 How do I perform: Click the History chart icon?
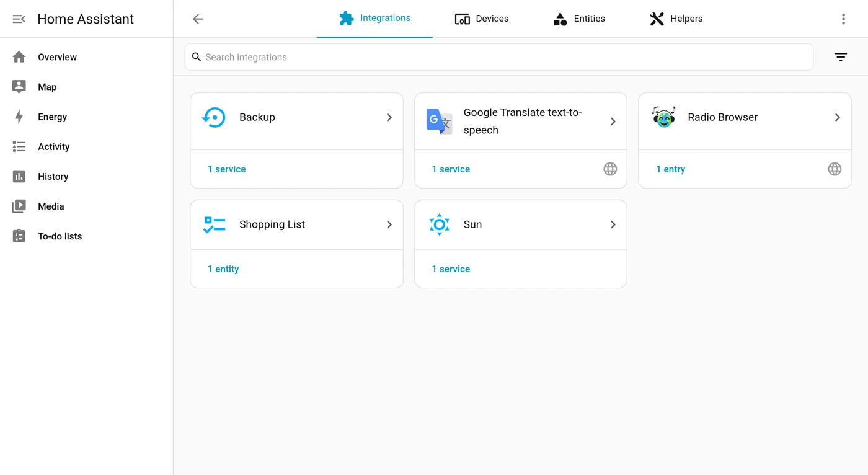tap(19, 176)
